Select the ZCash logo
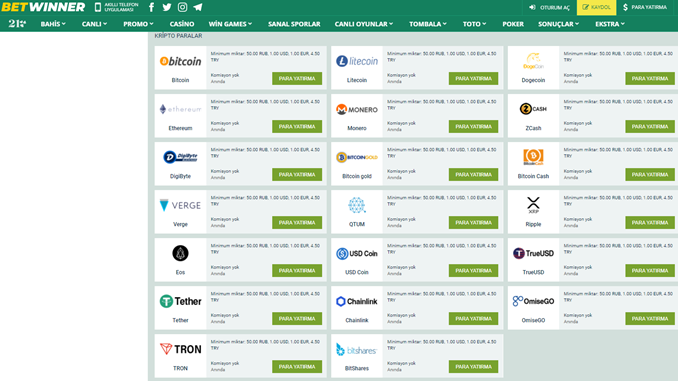678x381 pixels. point(533,109)
